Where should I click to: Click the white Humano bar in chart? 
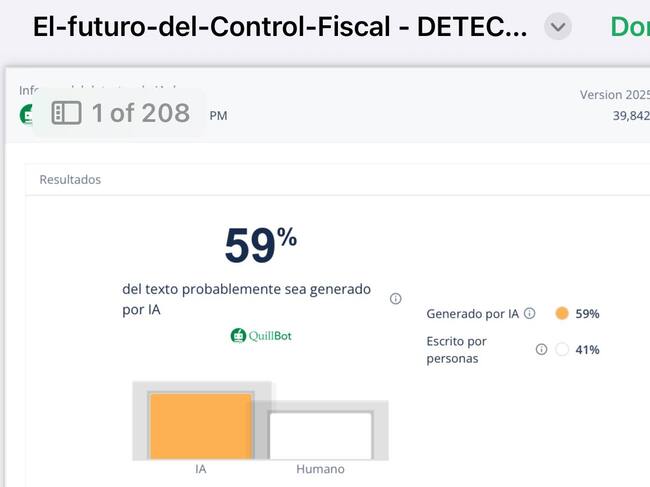point(320,435)
